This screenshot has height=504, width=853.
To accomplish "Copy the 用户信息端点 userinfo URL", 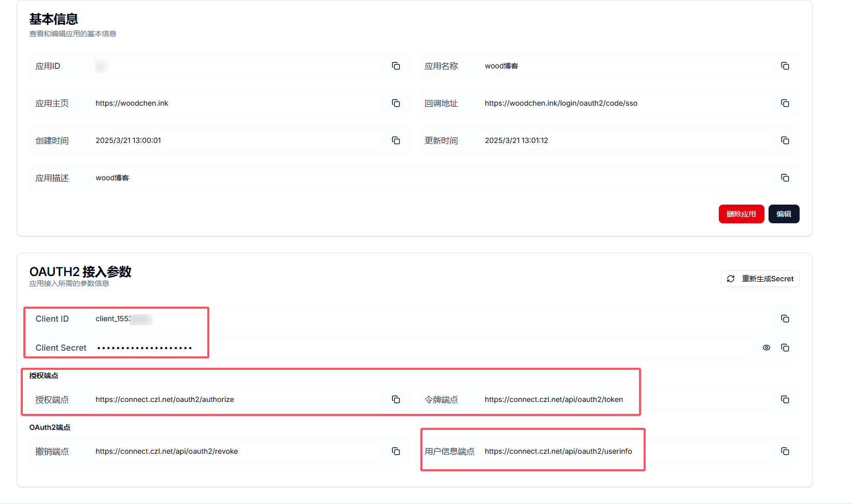I will pyautogui.click(x=785, y=451).
